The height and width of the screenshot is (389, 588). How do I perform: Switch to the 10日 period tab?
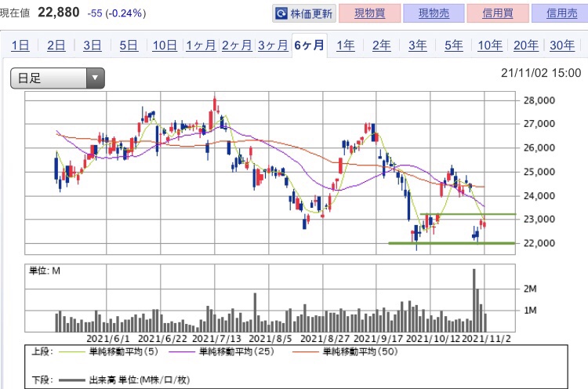(x=165, y=45)
